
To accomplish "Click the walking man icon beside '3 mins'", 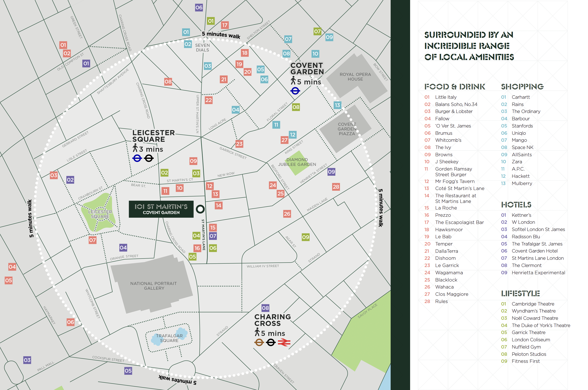I will pos(135,148).
